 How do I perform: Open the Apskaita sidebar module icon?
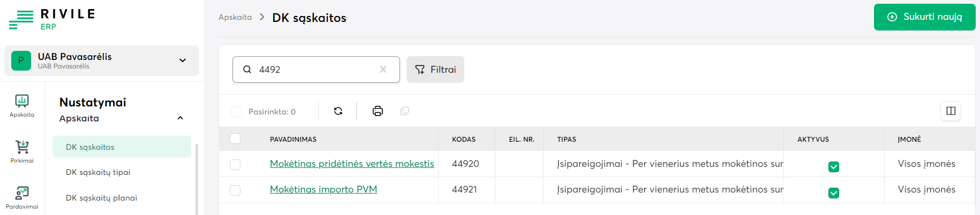coord(22,105)
